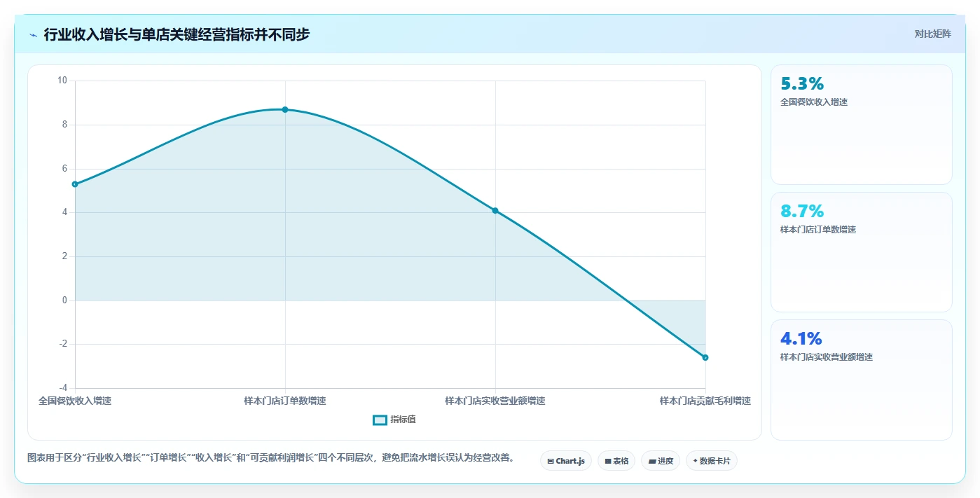Click the 对比矩阵 label in header
The width and height of the screenshot is (980, 498).
pos(932,34)
